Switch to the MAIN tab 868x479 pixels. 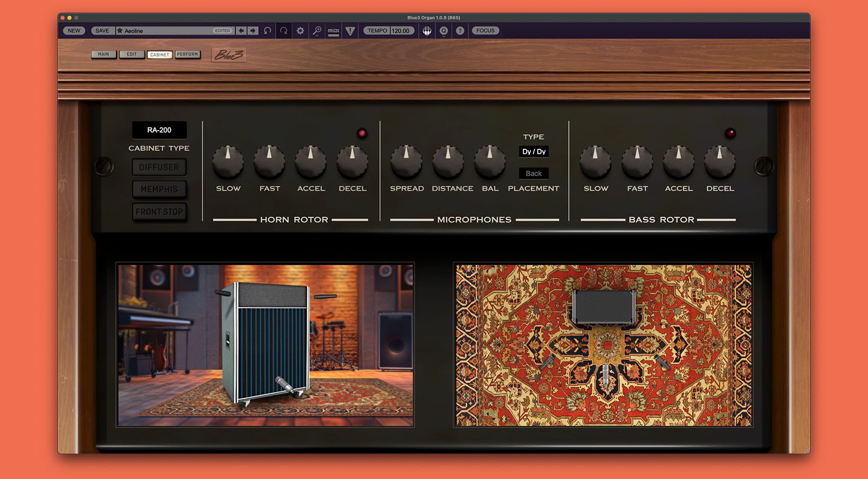tap(104, 54)
